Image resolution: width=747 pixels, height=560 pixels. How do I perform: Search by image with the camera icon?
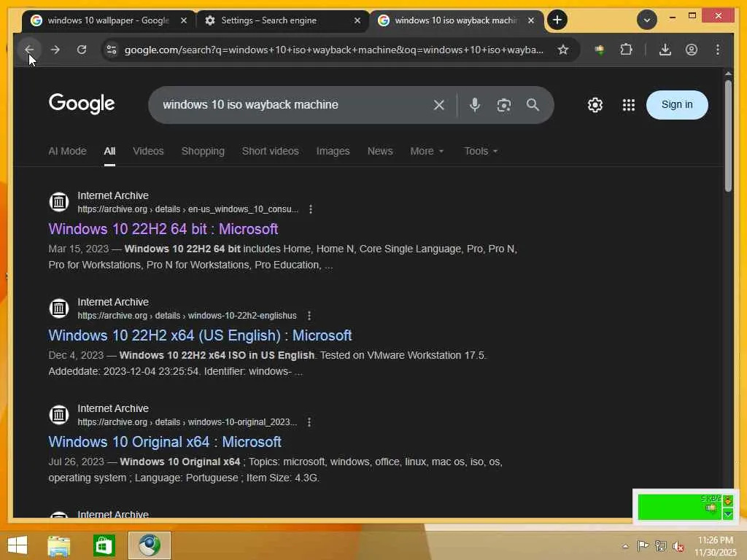pos(504,105)
